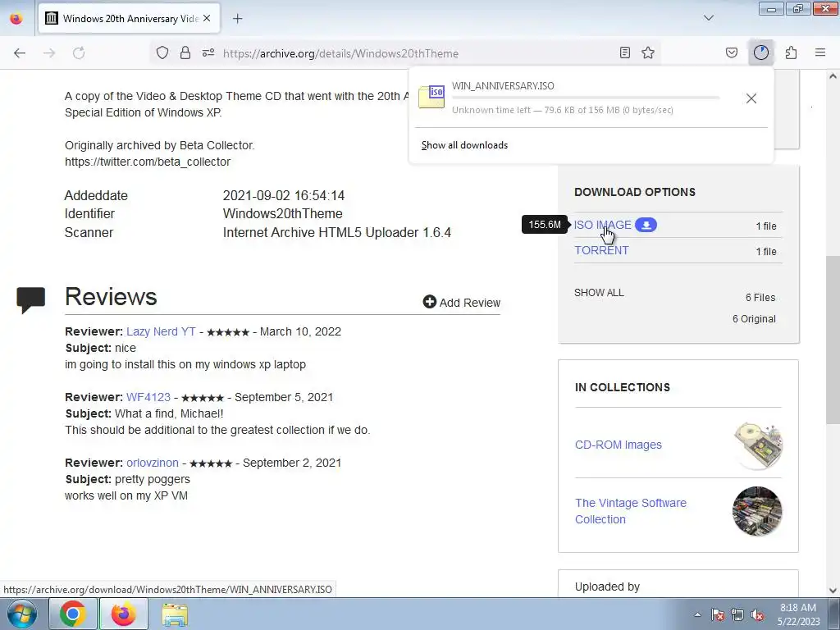Click the twitter.com/beta_collector URL text
This screenshot has width=840, height=630.
pyautogui.click(x=148, y=162)
